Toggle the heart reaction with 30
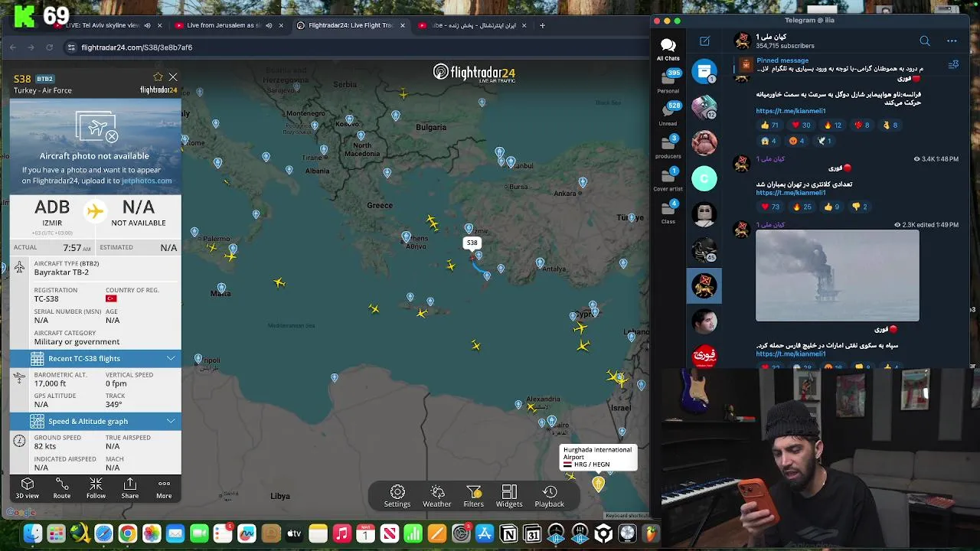The height and width of the screenshot is (551, 980). pyautogui.click(x=801, y=126)
